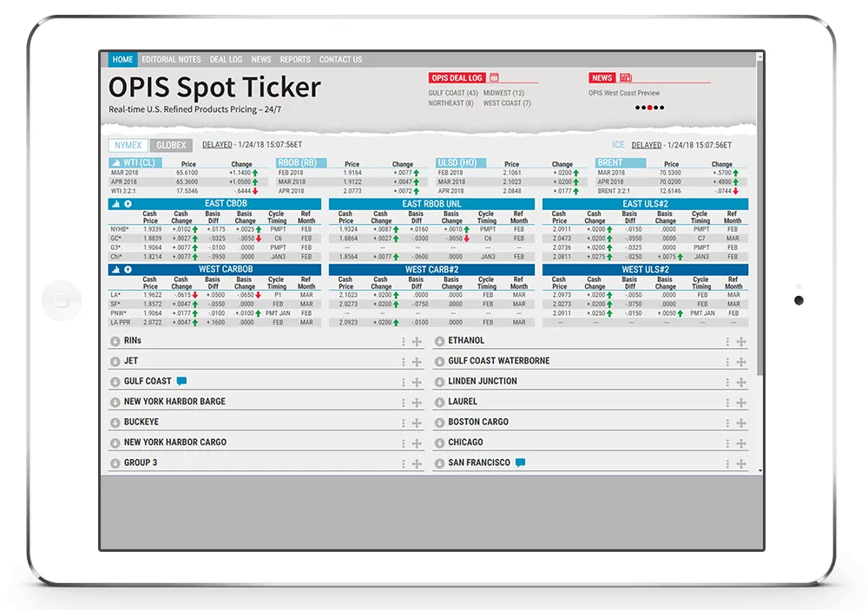
Task: Open MIDWEST (12) deal log link
Action: tap(503, 93)
